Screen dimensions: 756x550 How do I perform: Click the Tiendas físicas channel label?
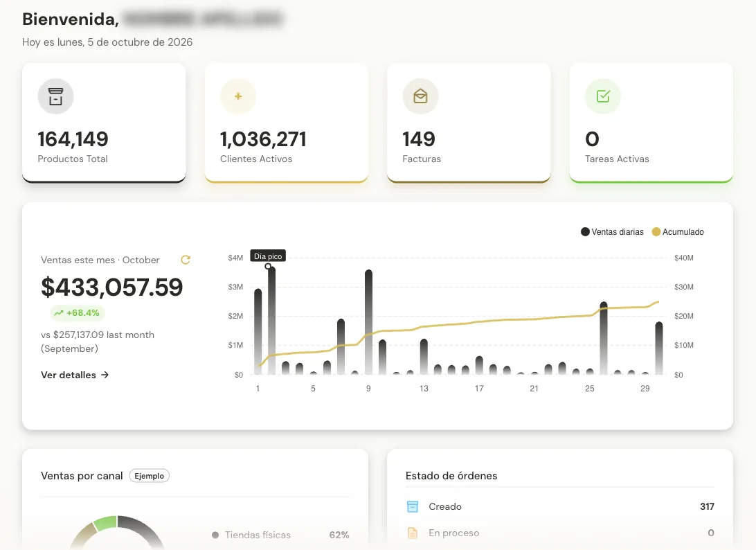point(258,535)
